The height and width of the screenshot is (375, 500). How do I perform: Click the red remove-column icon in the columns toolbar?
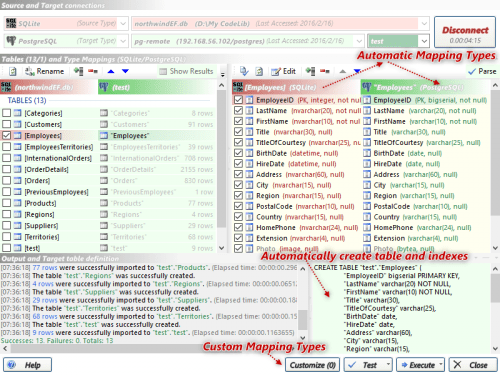click(325, 71)
